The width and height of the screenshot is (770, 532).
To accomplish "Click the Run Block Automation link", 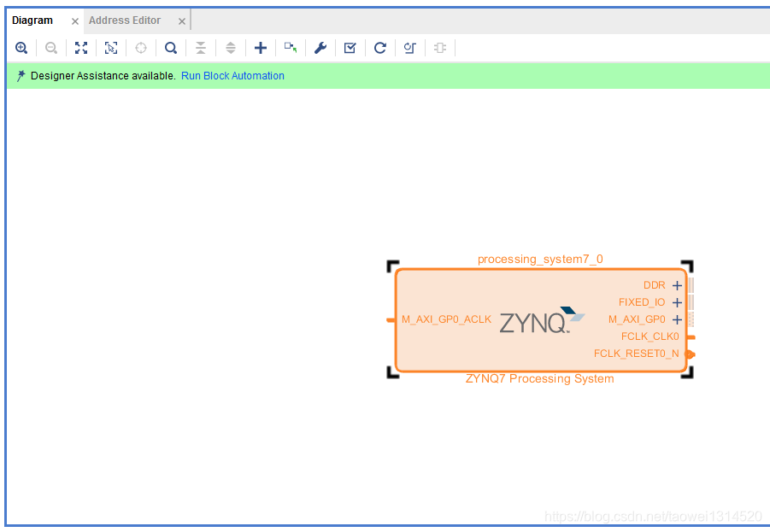I will tap(232, 76).
